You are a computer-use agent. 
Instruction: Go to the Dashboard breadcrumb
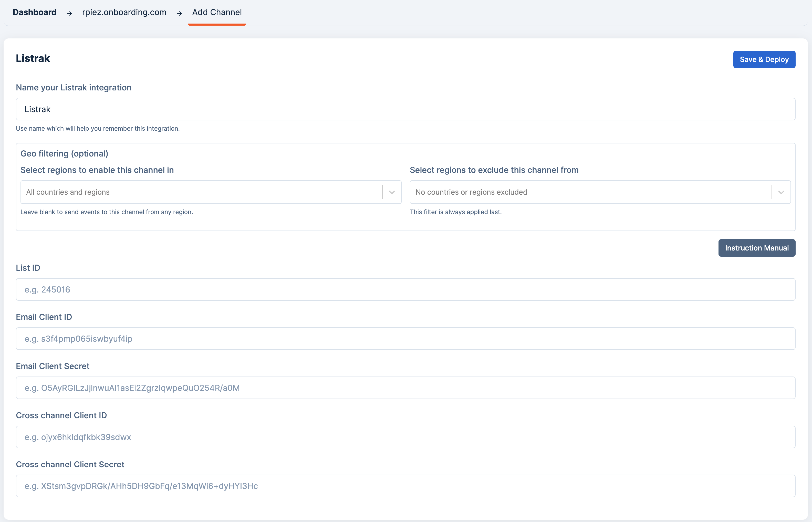(x=35, y=12)
